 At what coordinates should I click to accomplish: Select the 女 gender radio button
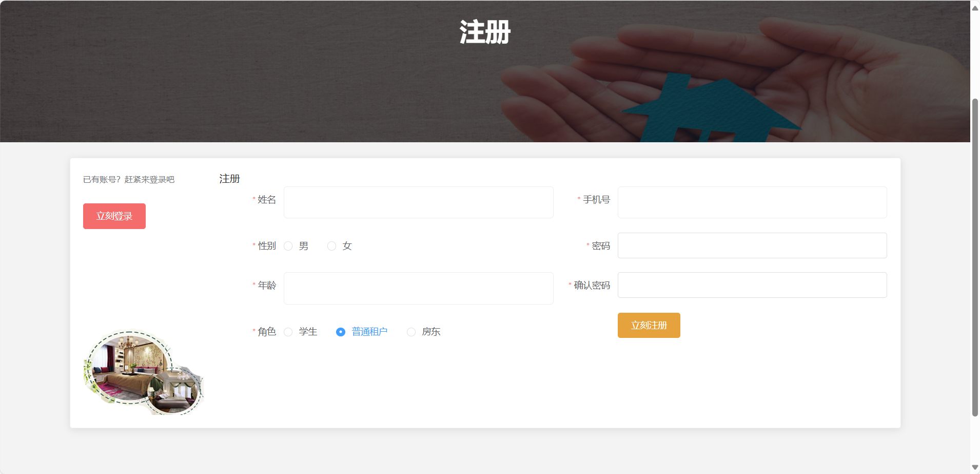332,246
